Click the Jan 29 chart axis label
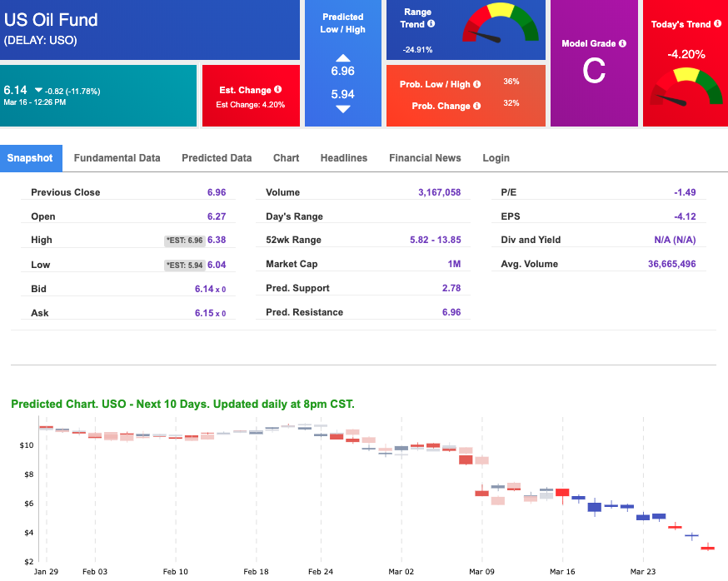728x581 pixels. [46, 571]
